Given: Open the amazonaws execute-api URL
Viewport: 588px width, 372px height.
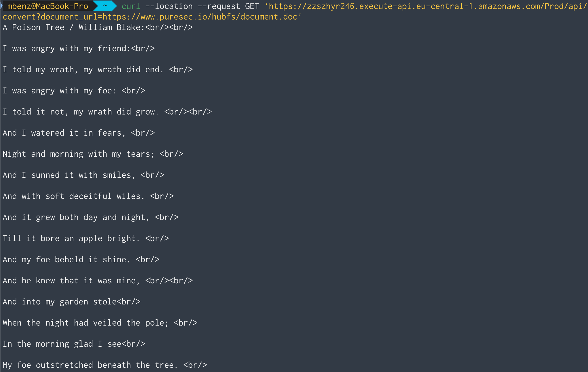Looking at the screenshot, I should tap(426, 6).
